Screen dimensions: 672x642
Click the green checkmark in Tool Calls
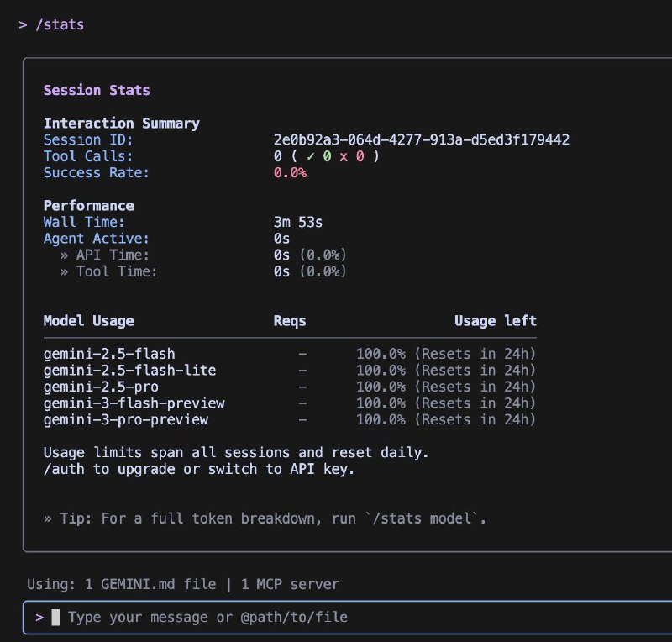(x=312, y=156)
